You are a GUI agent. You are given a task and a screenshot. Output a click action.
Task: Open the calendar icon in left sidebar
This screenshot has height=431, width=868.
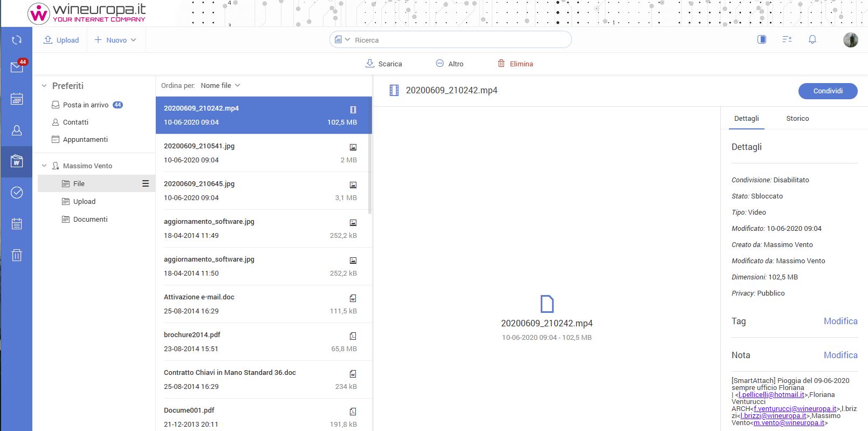(17, 99)
